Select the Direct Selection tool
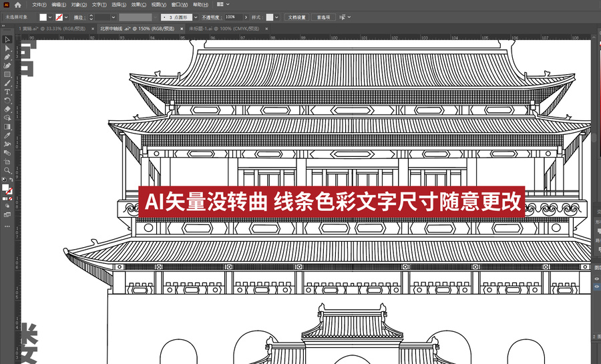This screenshot has height=364, width=601. (7, 48)
